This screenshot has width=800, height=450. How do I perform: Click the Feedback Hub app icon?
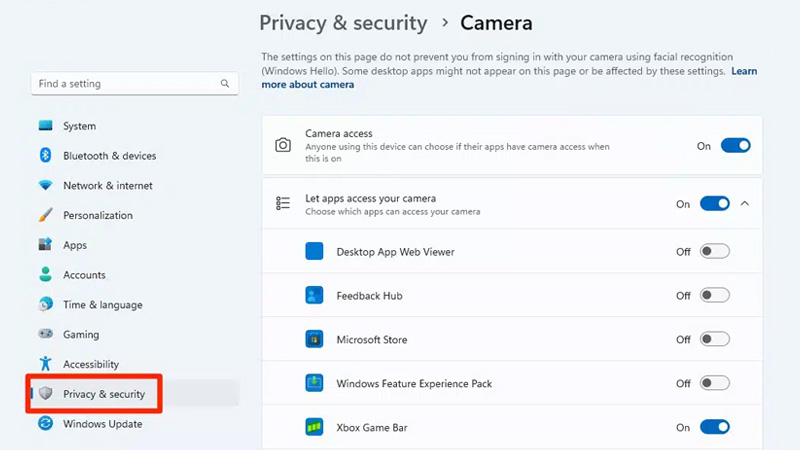(314, 295)
